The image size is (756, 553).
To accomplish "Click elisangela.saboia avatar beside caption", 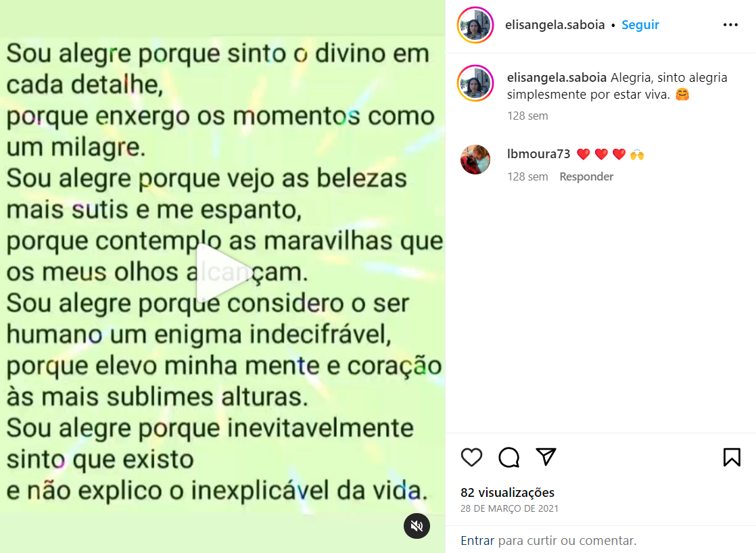I will tap(475, 83).
